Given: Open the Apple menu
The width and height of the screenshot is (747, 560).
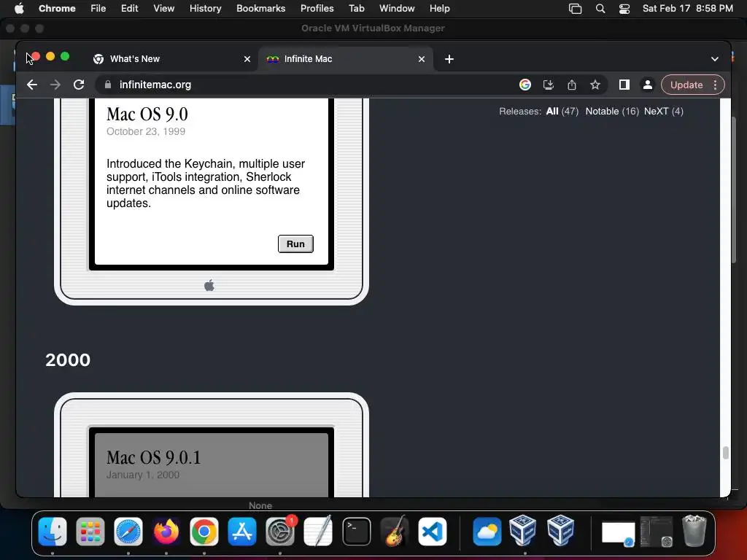Looking at the screenshot, I should coord(19,9).
